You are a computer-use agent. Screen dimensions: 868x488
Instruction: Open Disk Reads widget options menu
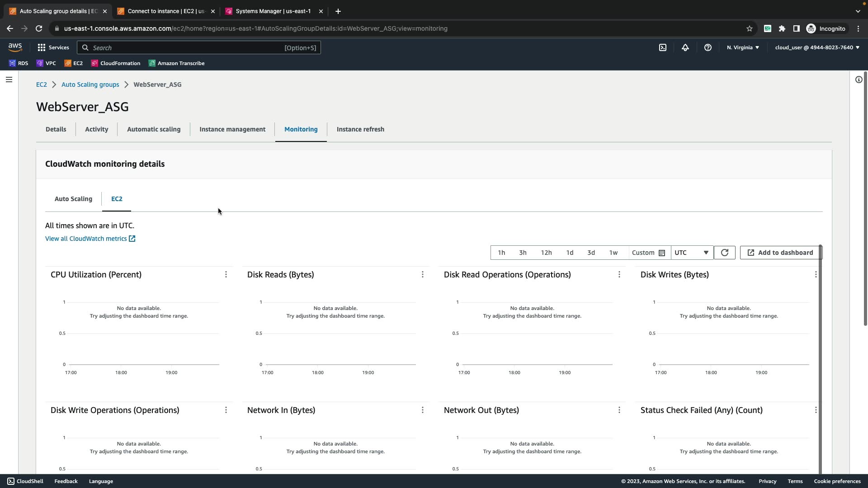tap(423, 275)
